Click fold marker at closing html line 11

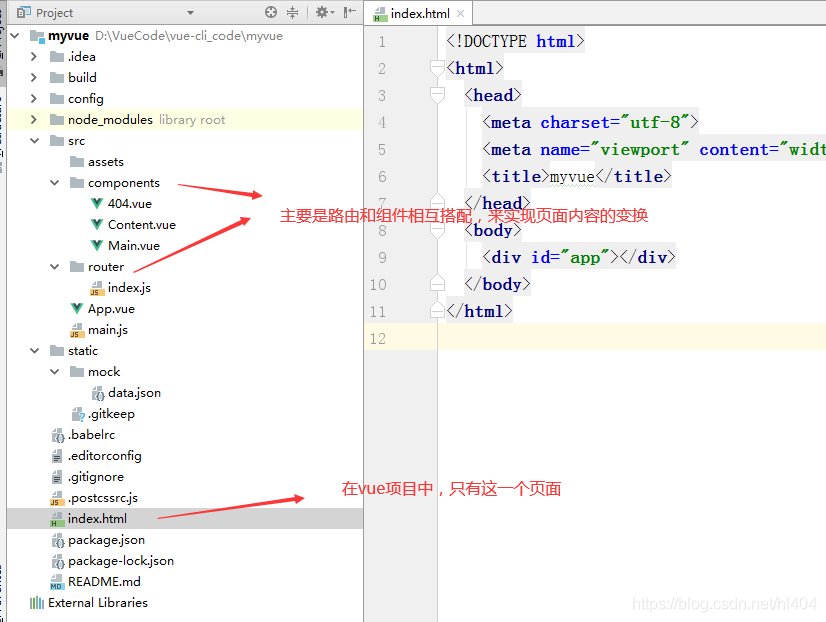tap(437, 311)
